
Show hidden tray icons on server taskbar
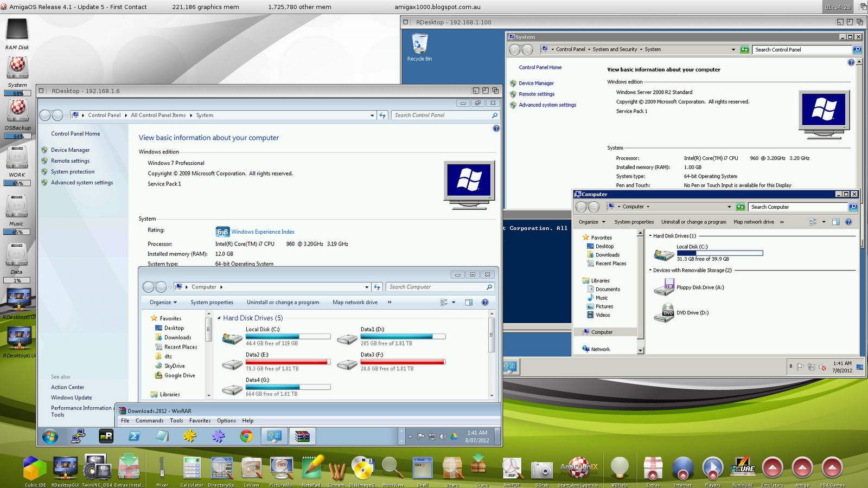point(790,367)
